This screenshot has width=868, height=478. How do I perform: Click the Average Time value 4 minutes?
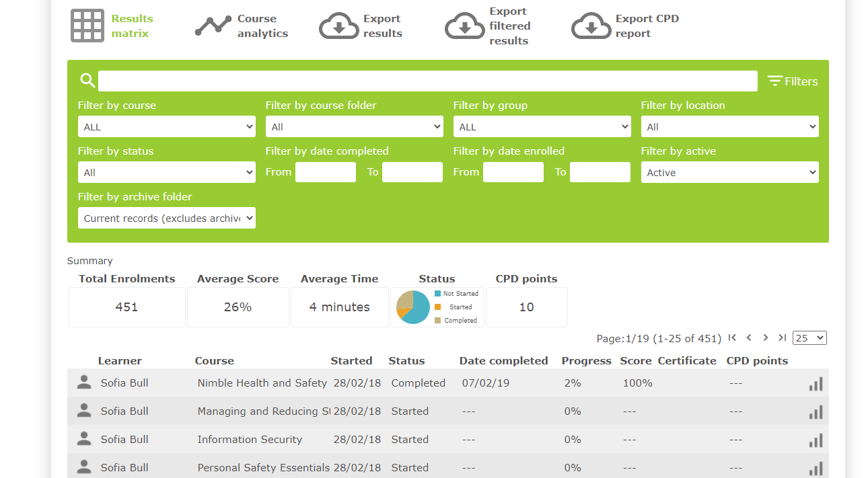[x=340, y=307]
